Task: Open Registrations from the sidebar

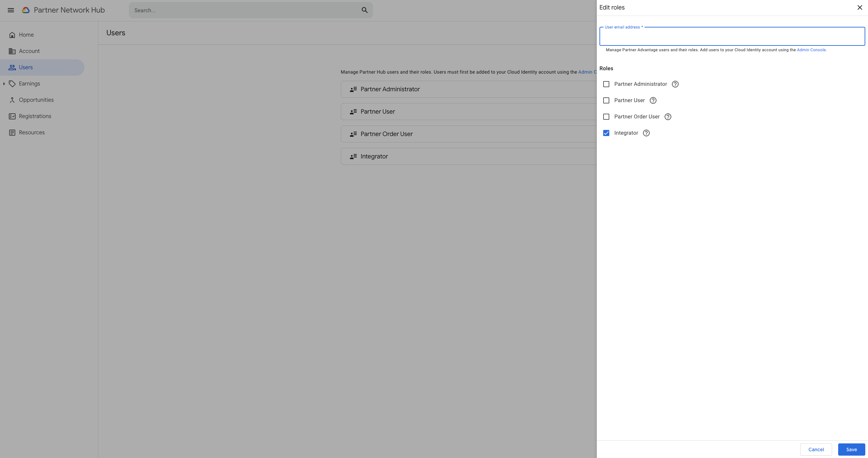Action: coord(42,116)
